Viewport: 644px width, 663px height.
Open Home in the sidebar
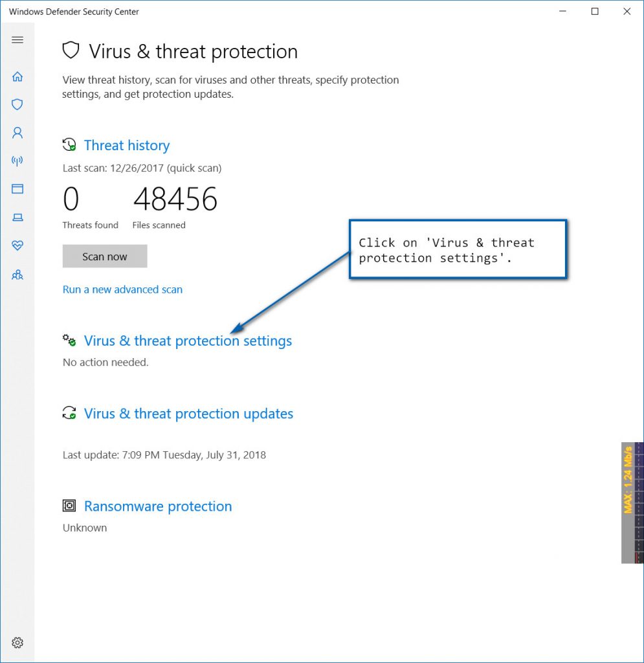click(17, 76)
